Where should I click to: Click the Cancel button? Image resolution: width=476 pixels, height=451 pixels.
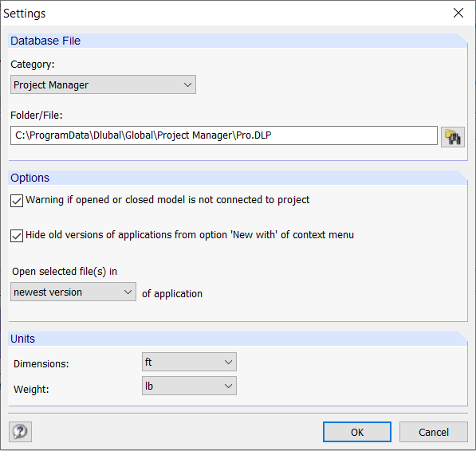pos(434,432)
